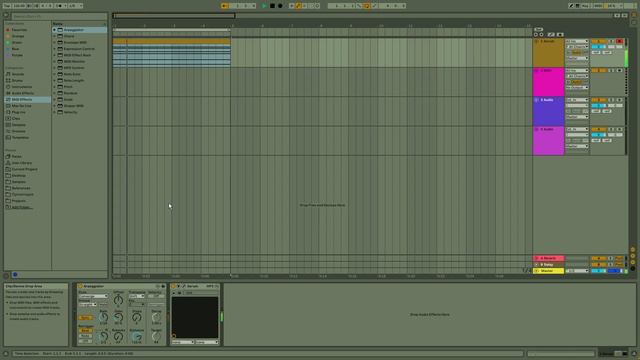
Task: Open the Templates category
Action: tap(20, 138)
